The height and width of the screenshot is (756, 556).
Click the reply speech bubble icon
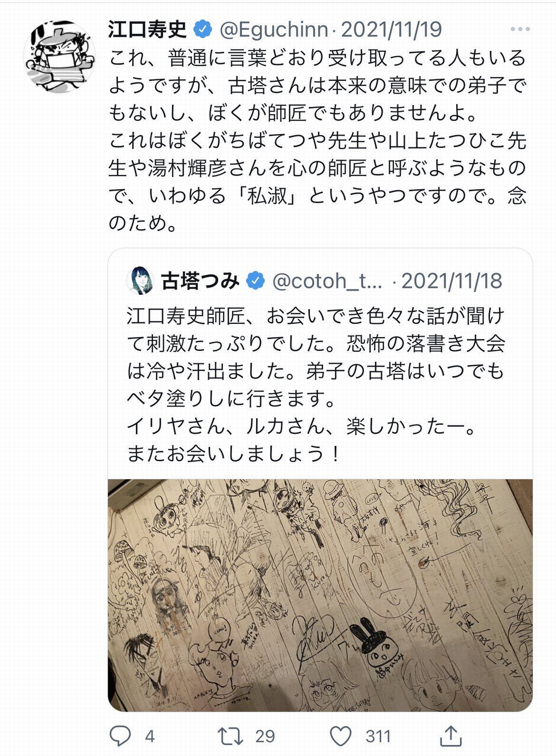[120, 735]
